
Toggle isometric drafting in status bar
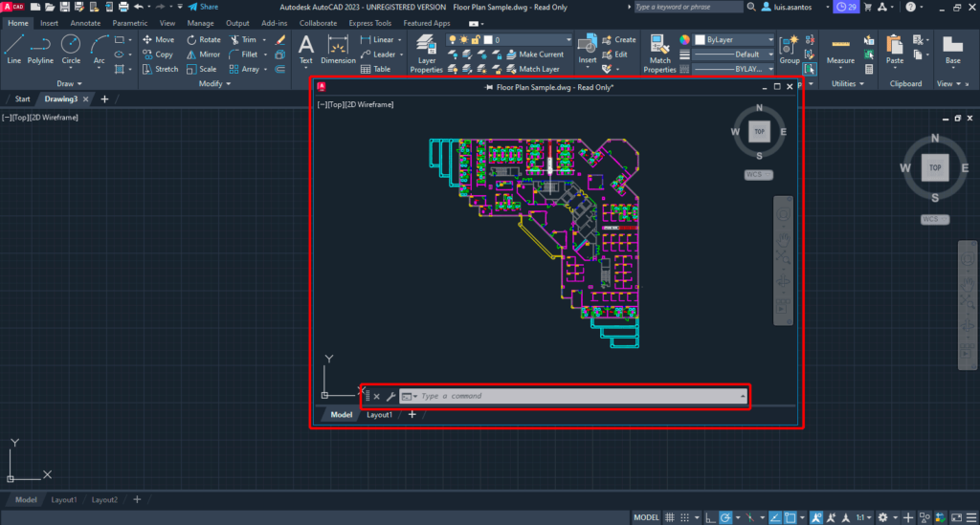coord(750,517)
